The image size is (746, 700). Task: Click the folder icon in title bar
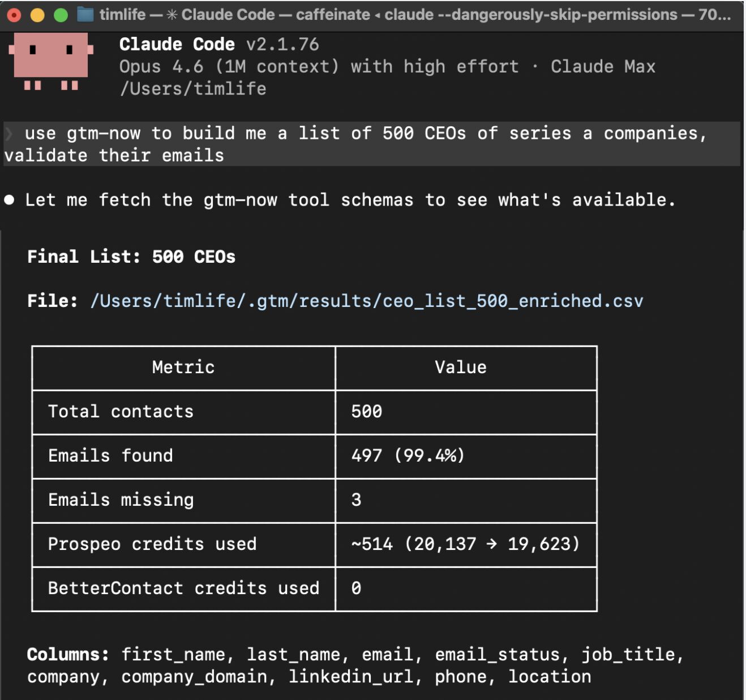tap(85, 14)
